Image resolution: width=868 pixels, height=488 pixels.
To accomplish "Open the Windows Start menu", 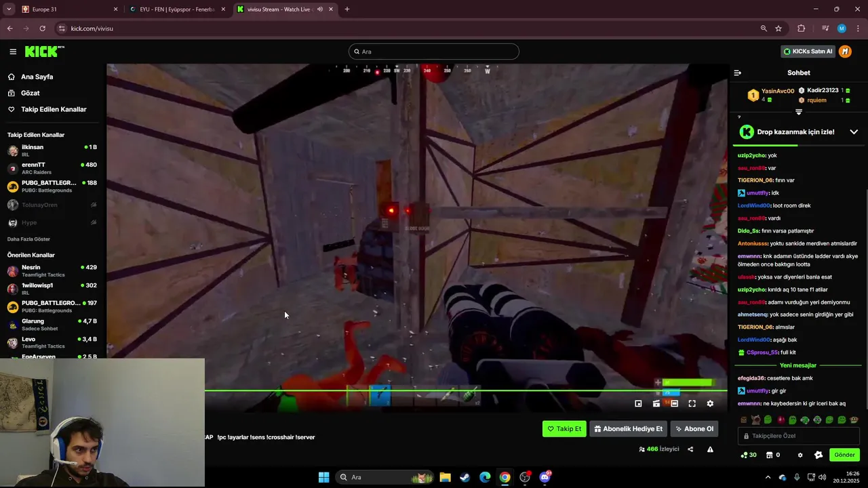I will [323, 477].
